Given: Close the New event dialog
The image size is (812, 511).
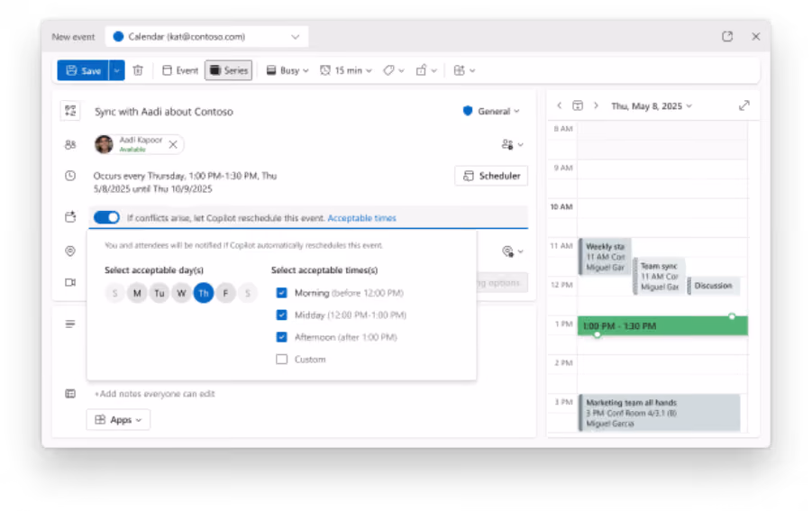Looking at the screenshot, I should click(x=755, y=36).
